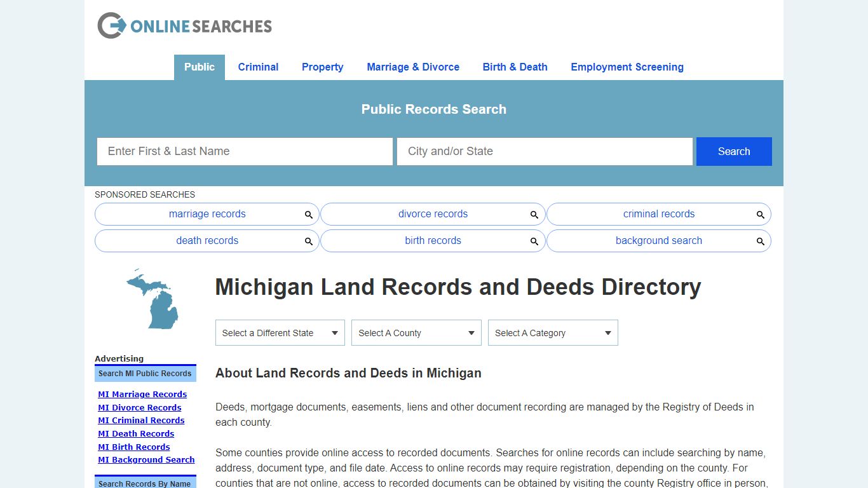Click About Land Records and Deeds in Michigan heading
The height and width of the screenshot is (488, 868).
[x=348, y=373]
